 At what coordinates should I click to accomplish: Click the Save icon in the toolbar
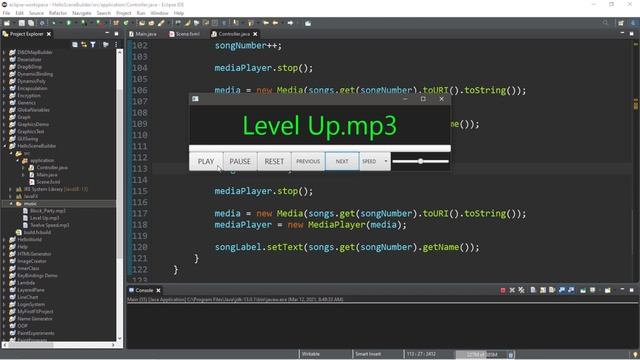point(22,23)
